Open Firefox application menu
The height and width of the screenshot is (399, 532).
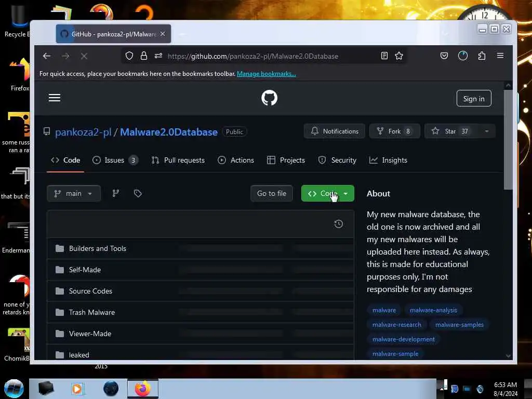(500, 55)
